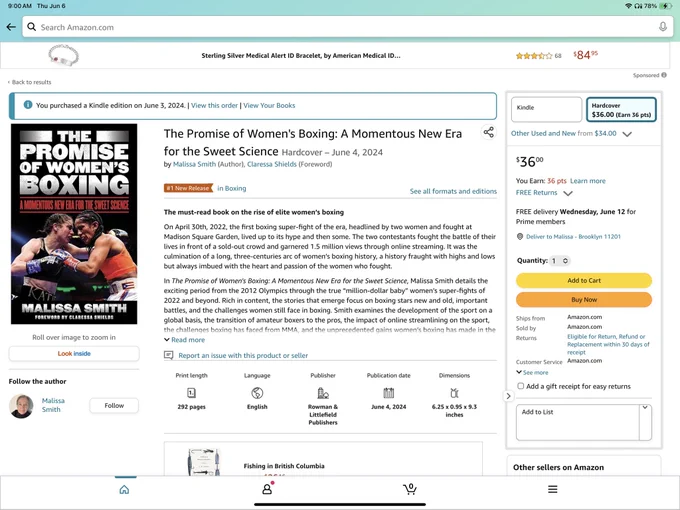Activate voice search microphone icon
This screenshot has height=510, width=680.
tap(663, 27)
